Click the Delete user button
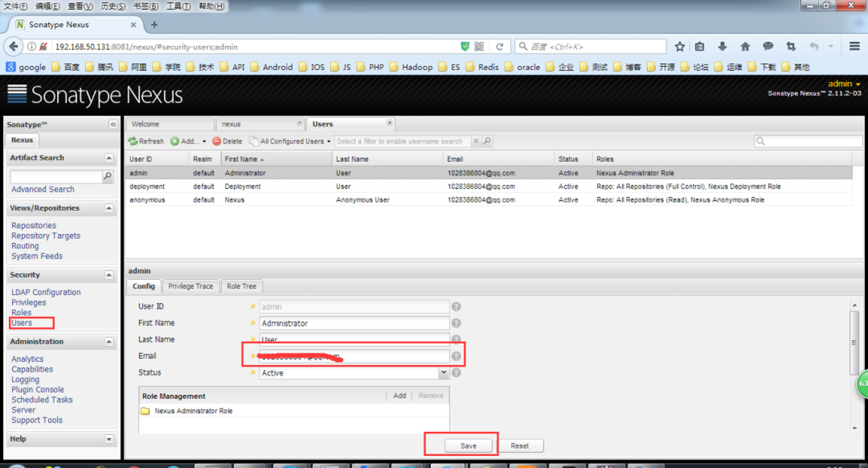868x468 pixels. (227, 141)
